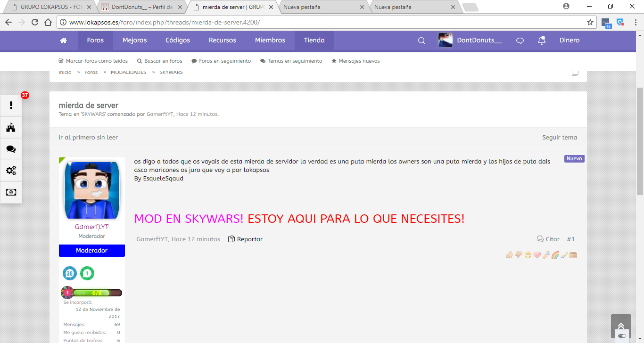
Task: Toggle the switch at bottom right corner
Action: [x=622, y=336]
